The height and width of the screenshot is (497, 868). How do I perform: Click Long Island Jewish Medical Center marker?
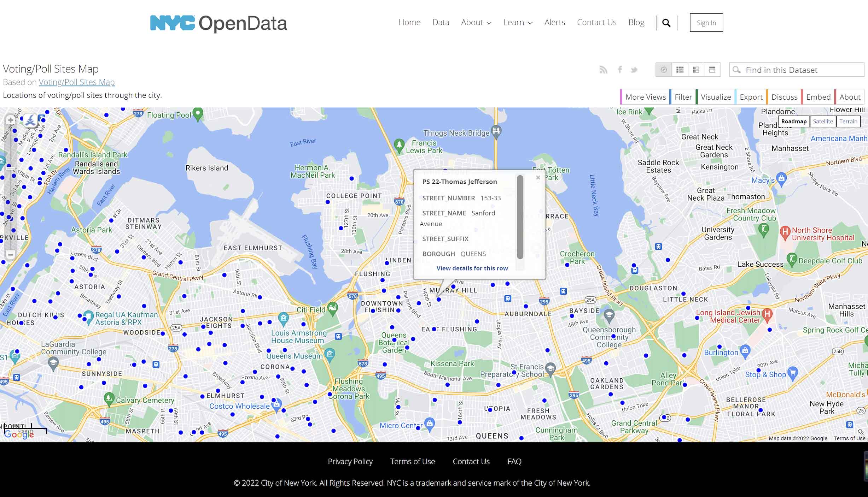(767, 315)
